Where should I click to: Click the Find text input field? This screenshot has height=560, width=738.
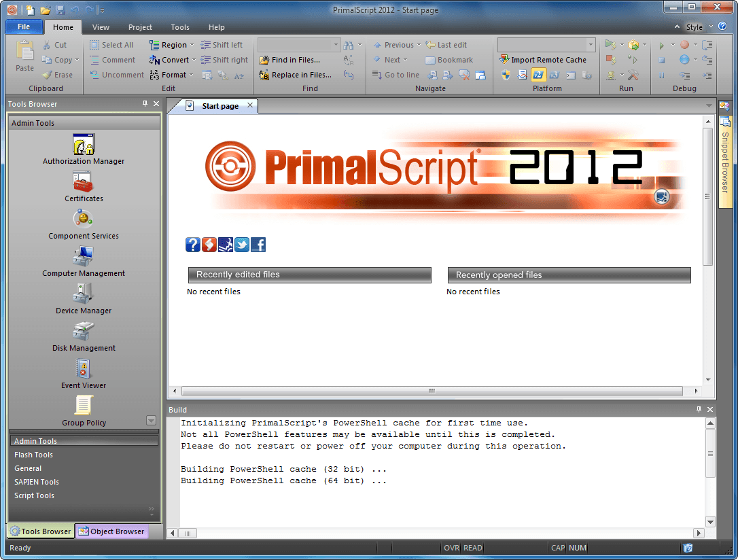tap(295, 45)
